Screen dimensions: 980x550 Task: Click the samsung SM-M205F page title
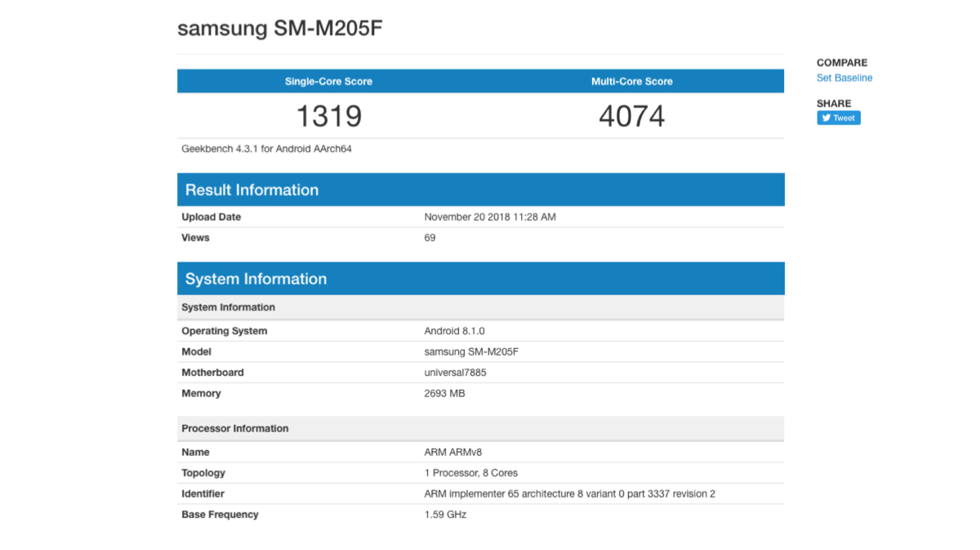[x=280, y=29]
